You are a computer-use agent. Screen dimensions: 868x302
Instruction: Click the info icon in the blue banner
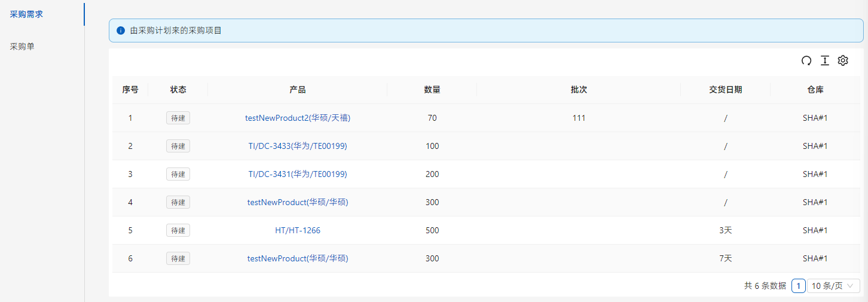coord(121,30)
